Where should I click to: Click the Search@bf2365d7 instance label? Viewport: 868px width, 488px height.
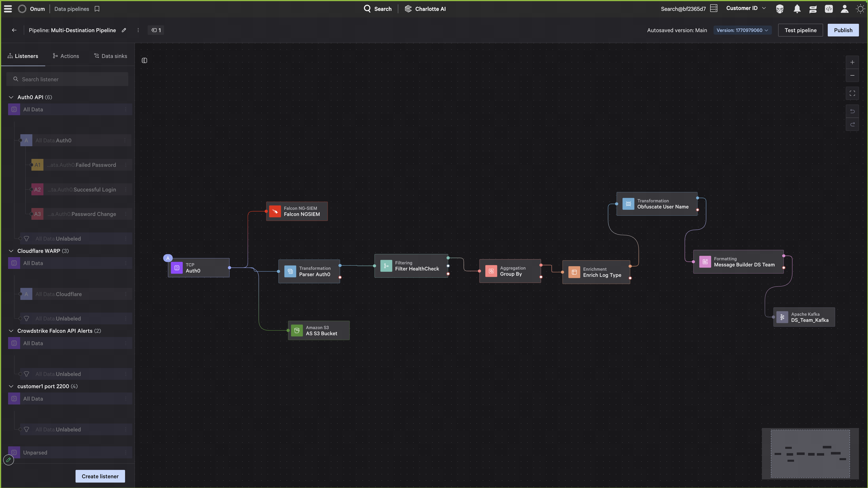pyautogui.click(x=683, y=9)
